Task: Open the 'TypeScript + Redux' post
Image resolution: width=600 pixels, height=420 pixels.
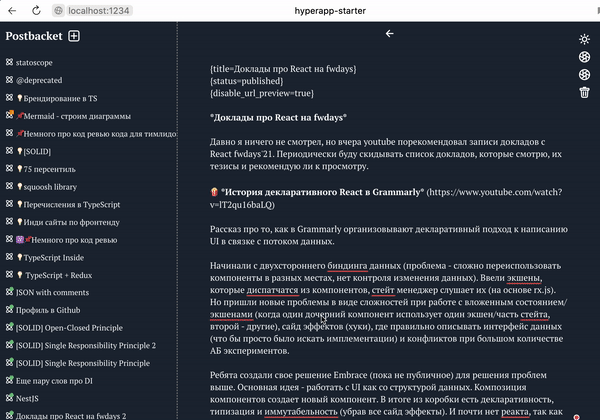Action: [54, 275]
